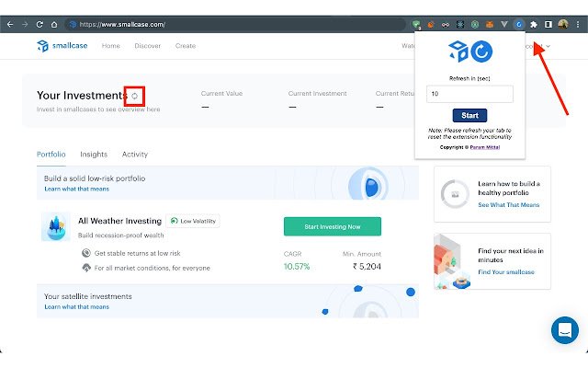Image resolution: width=588 pixels, height=368 pixels.
Task: Click the building illustration on Find your next idea card
Action: click(x=452, y=261)
